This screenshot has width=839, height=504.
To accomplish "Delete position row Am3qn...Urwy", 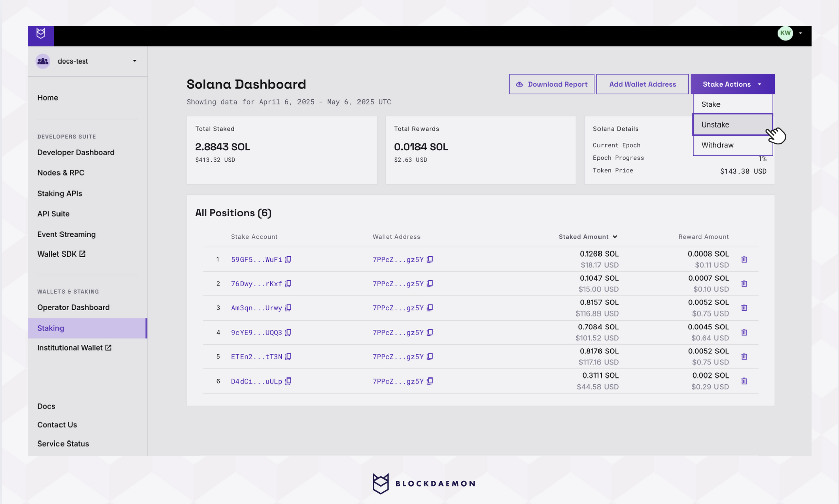I will point(744,308).
